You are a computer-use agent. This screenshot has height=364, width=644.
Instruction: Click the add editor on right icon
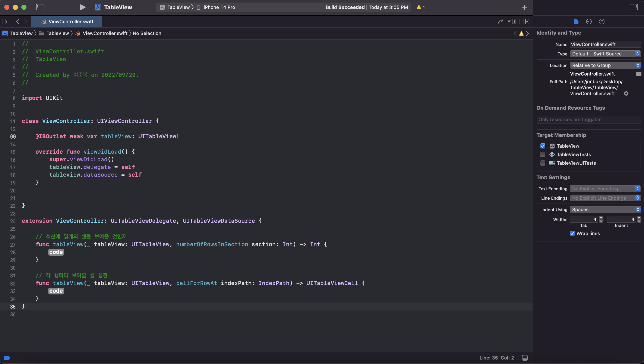coord(526,22)
